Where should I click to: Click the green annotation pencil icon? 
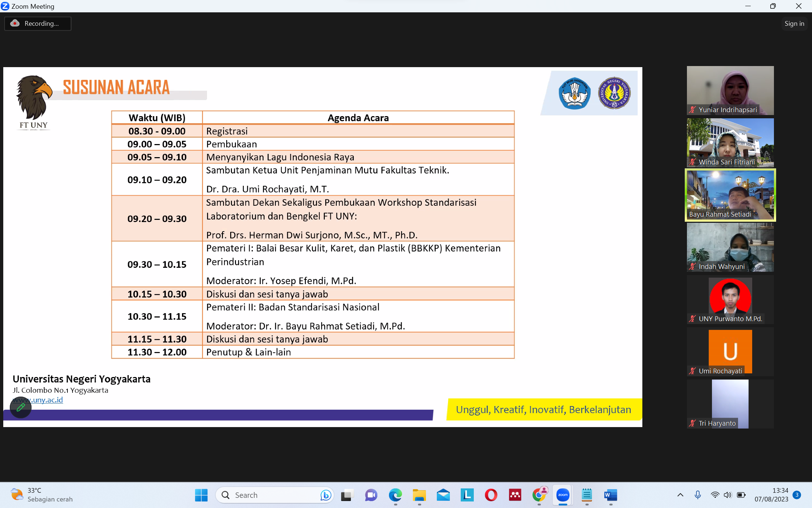pos(21,407)
